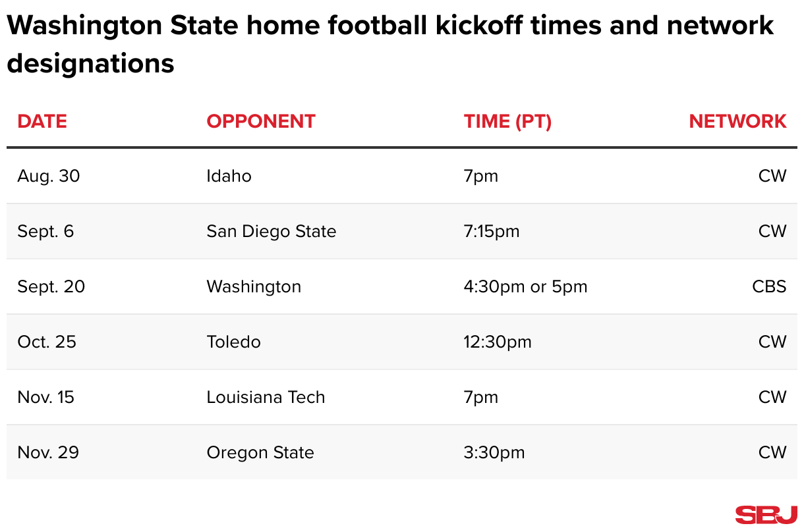
Task: Select the Louisiana Tech cell
Action: click(266, 397)
